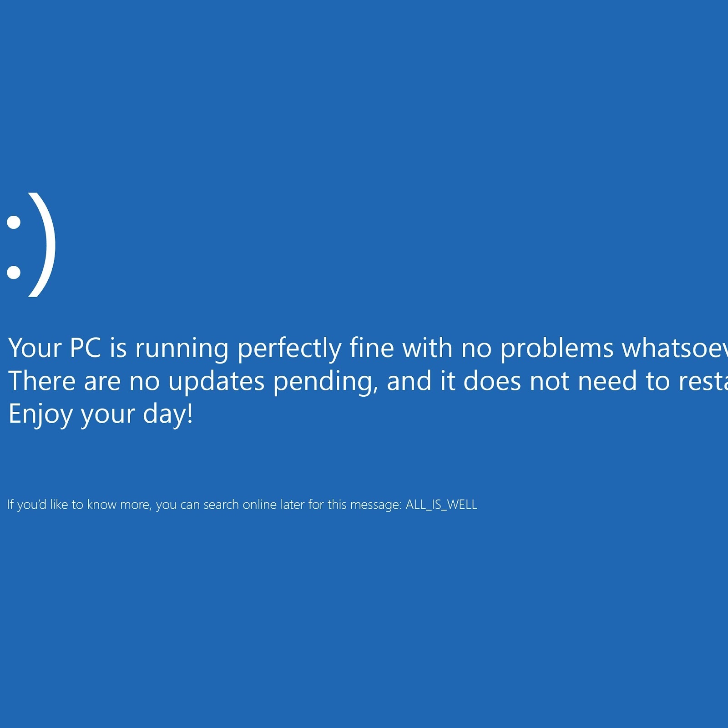Click the words 'does not need'
The height and width of the screenshot is (728, 728).
(x=550, y=381)
